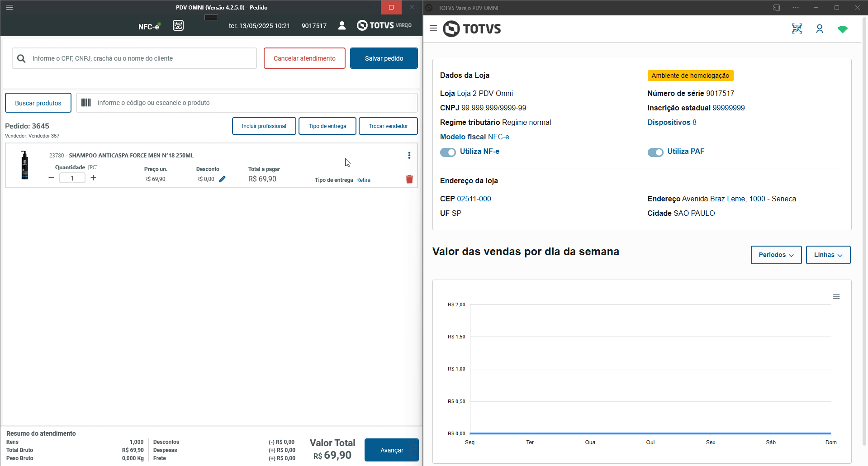
Task: Click the SHAMPOO ANTICASPA FORCE MEN product name
Action: pyautogui.click(x=131, y=155)
